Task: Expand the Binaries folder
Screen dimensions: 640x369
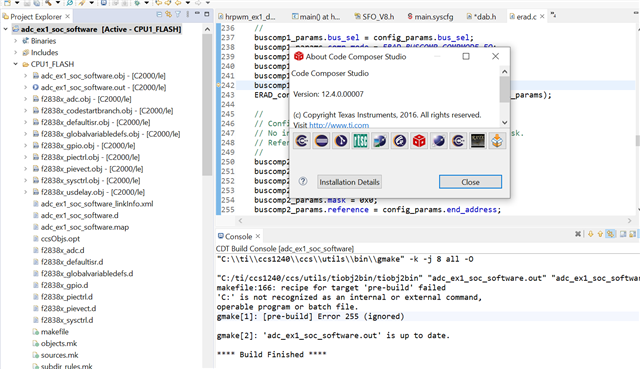Action: pyautogui.click(x=16, y=41)
